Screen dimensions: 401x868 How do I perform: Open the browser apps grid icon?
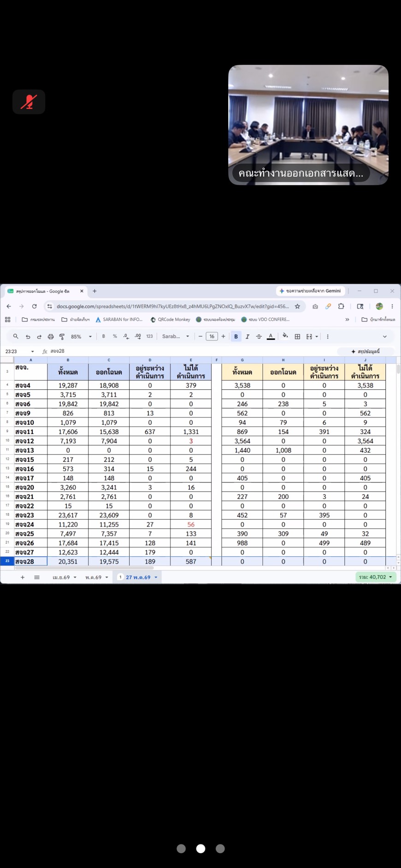8,319
